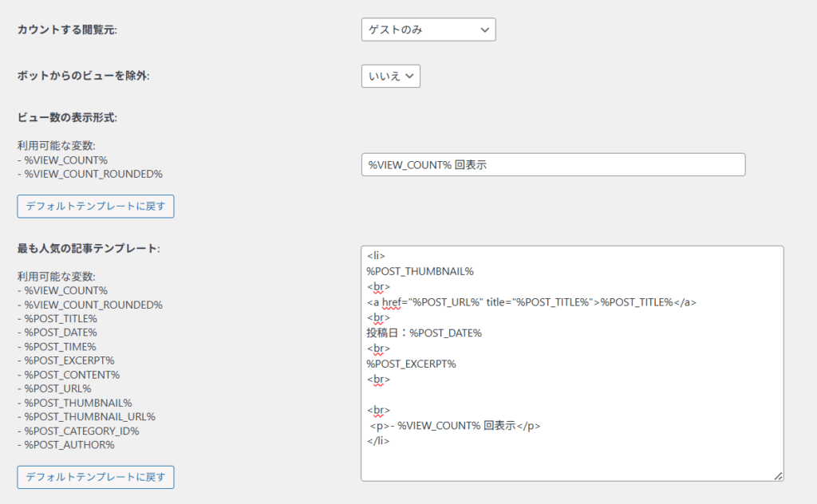The image size is (817, 504).
Task: Place cursor on the opening <li> line
Action: [377, 256]
